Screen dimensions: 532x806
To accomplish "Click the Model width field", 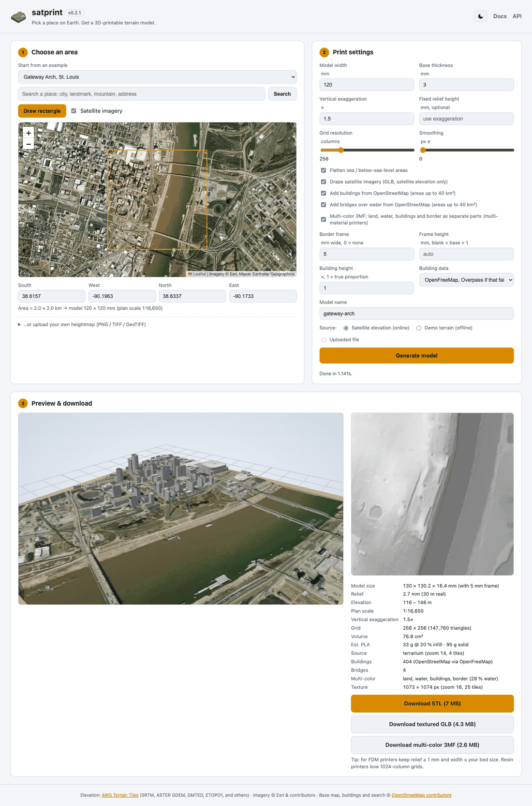I will coord(367,85).
